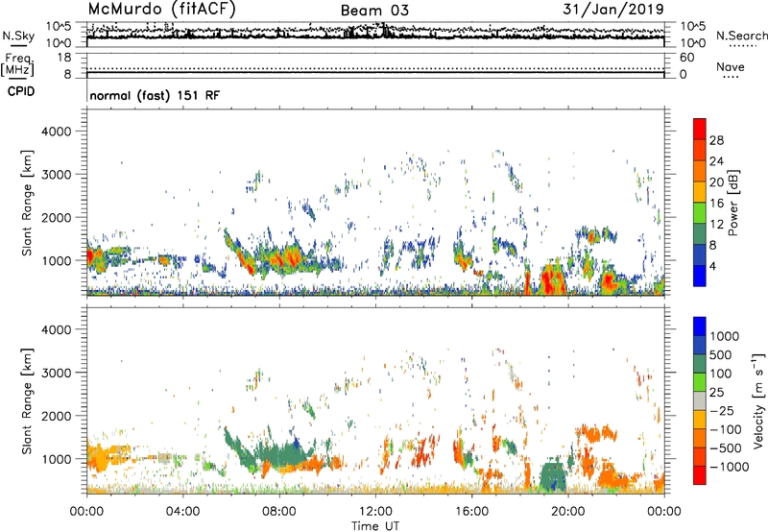
Task: Click the '04:00' time tick label
Action: point(182,512)
